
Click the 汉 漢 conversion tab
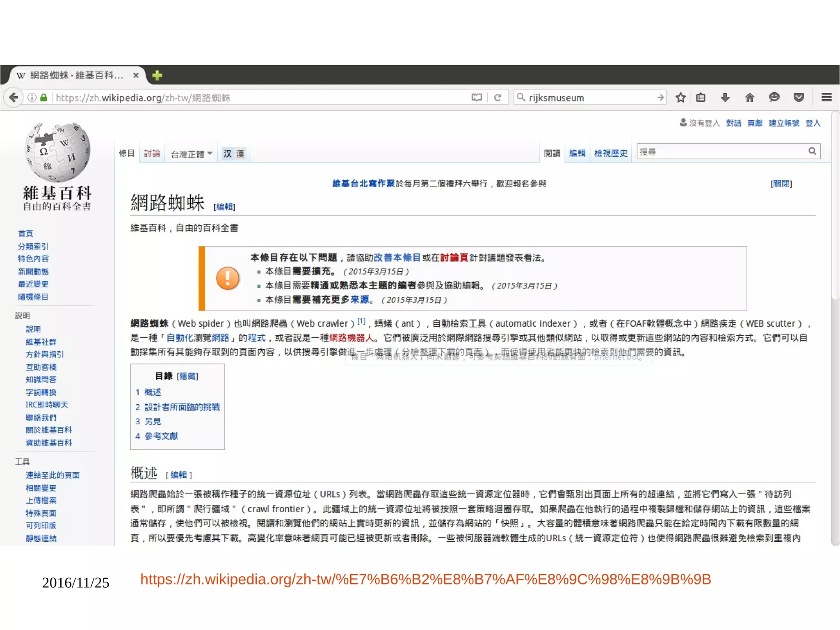233,154
